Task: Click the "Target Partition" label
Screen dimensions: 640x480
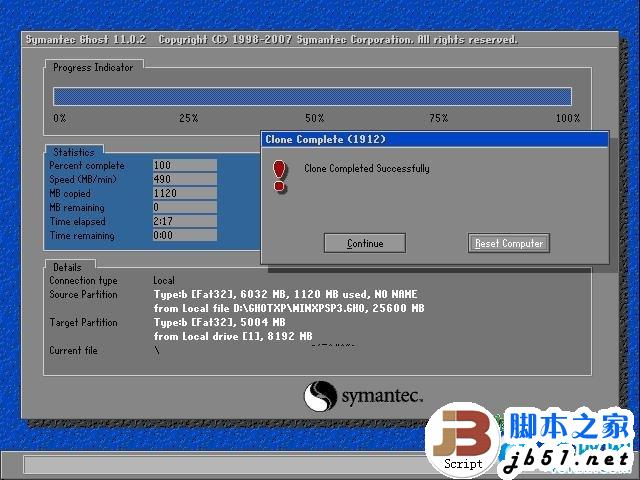Action: [x=83, y=322]
